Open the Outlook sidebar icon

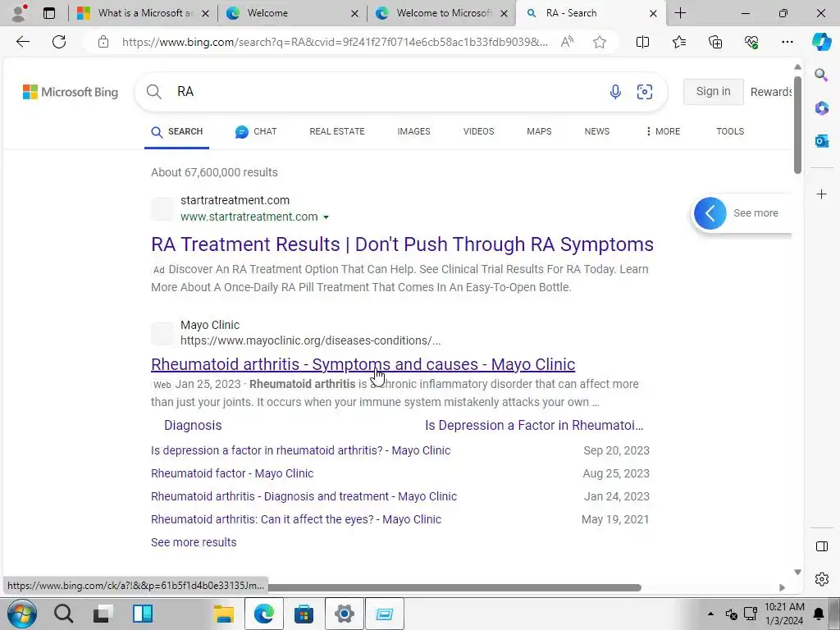[821, 141]
